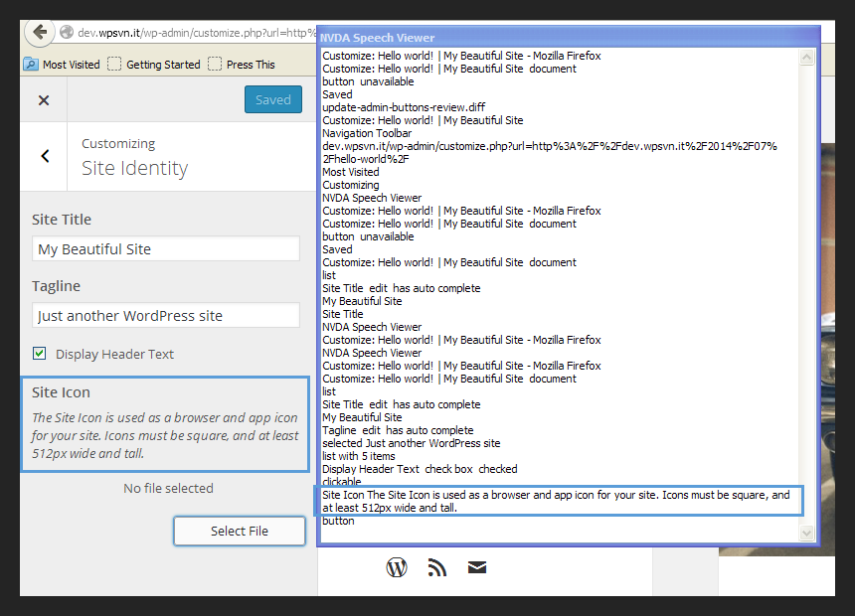Click "Display Header Text check box checked" line
The height and width of the screenshot is (616, 855).
(x=420, y=469)
